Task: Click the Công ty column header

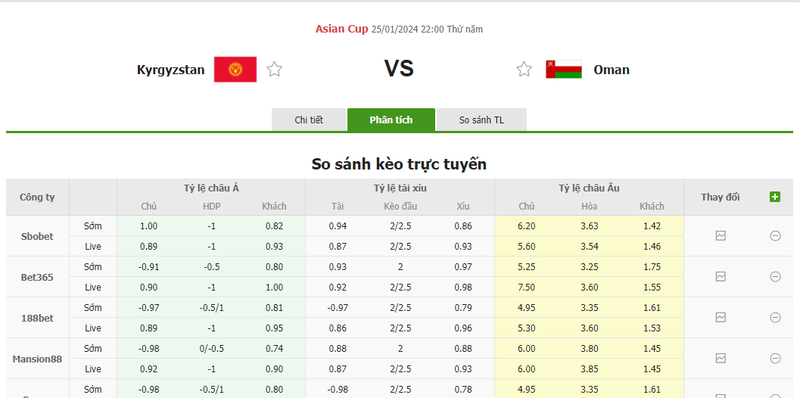Action: click(x=37, y=197)
